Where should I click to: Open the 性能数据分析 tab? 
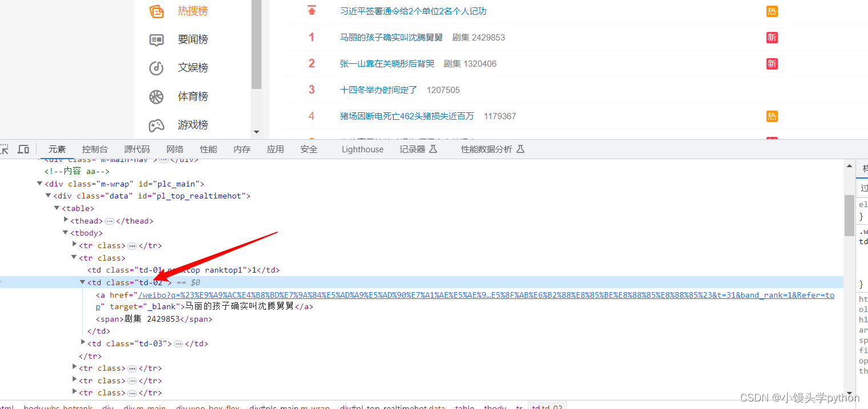point(487,149)
